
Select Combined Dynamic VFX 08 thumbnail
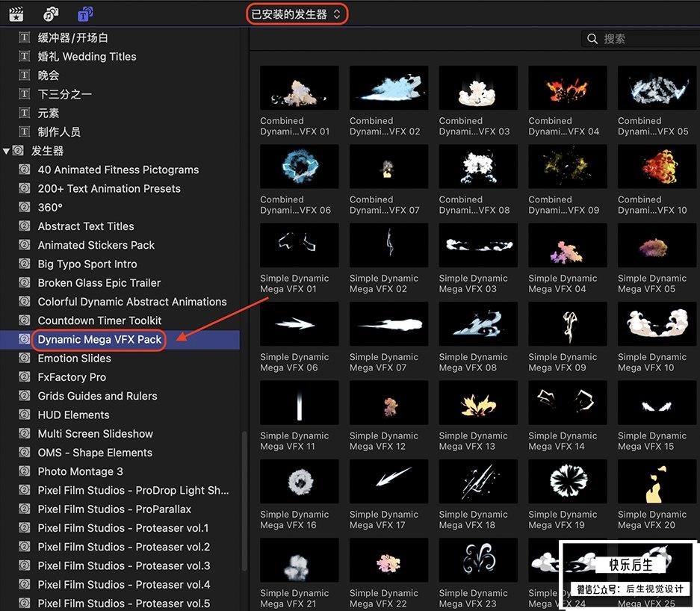[478, 167]
